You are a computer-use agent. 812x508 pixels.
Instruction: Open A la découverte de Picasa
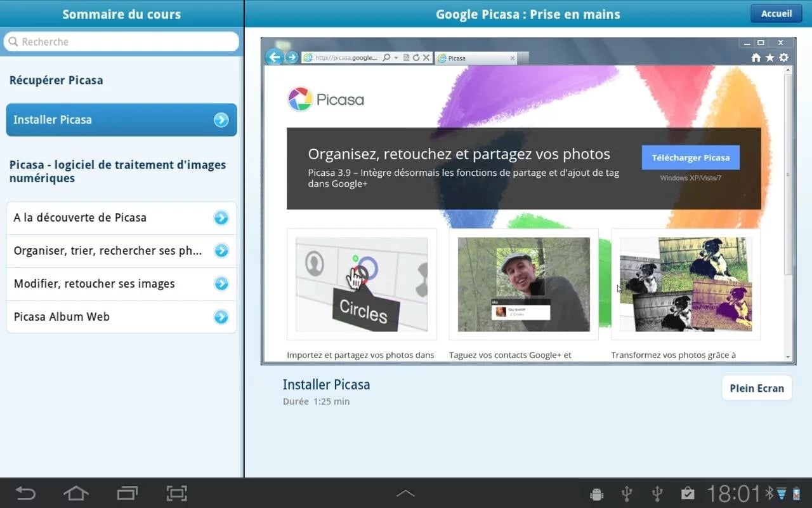[121, 218]
